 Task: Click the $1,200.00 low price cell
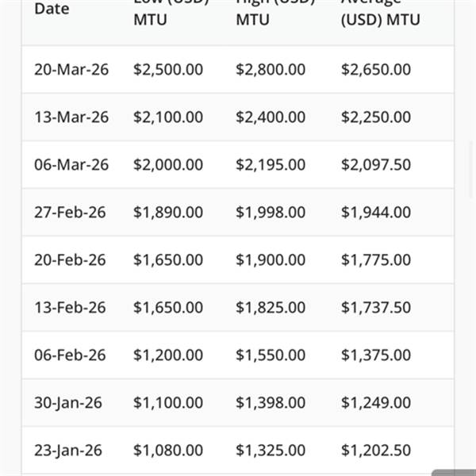[x=168, y=355]
